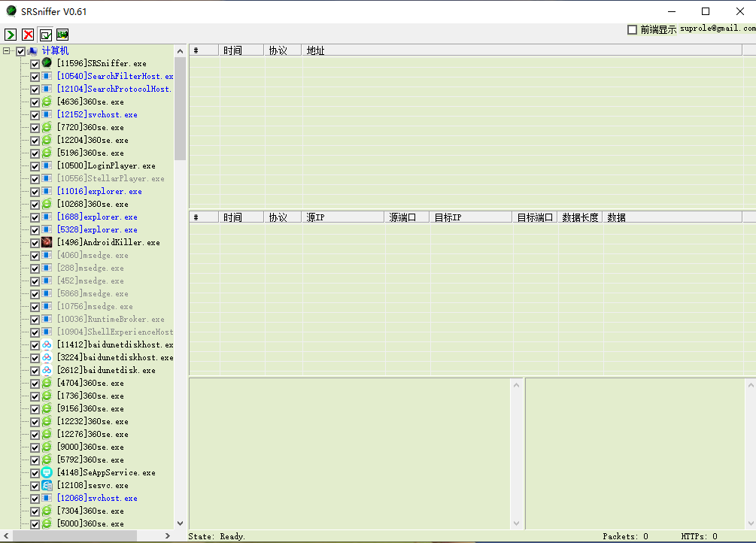Viewport: 756px width, 543px height.
Task: Click the [12068]svchost.exe process icon
Action: [x=47, y=498]
